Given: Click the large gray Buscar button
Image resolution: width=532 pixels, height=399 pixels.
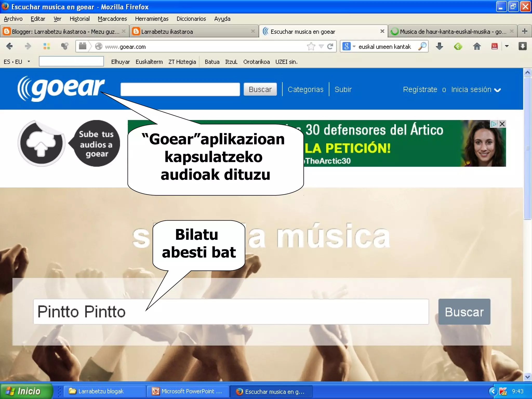Looking at the screenshot, I should 464,312.
